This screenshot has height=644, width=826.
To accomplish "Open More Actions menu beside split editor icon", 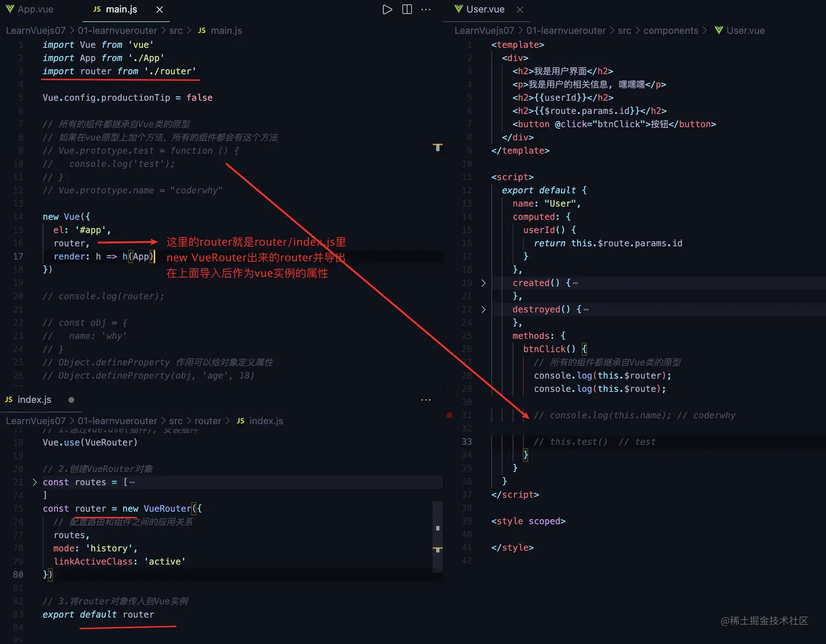I will click(426, 9).
